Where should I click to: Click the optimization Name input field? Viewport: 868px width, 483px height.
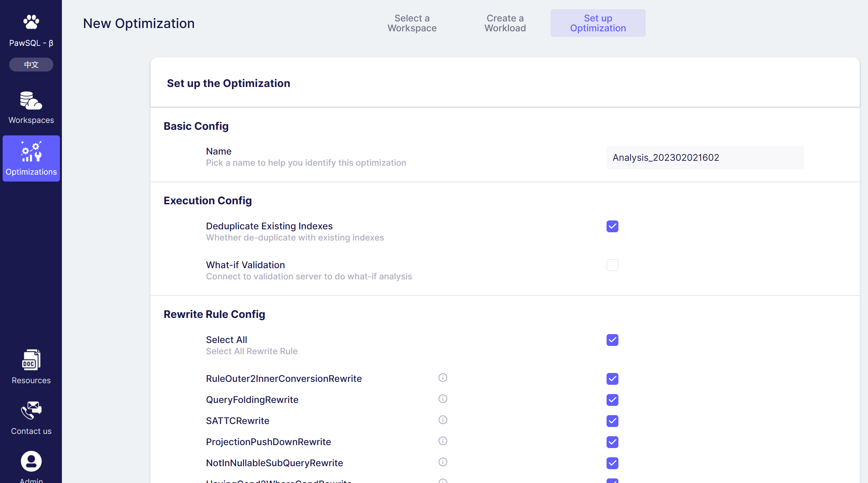point(705,157)
